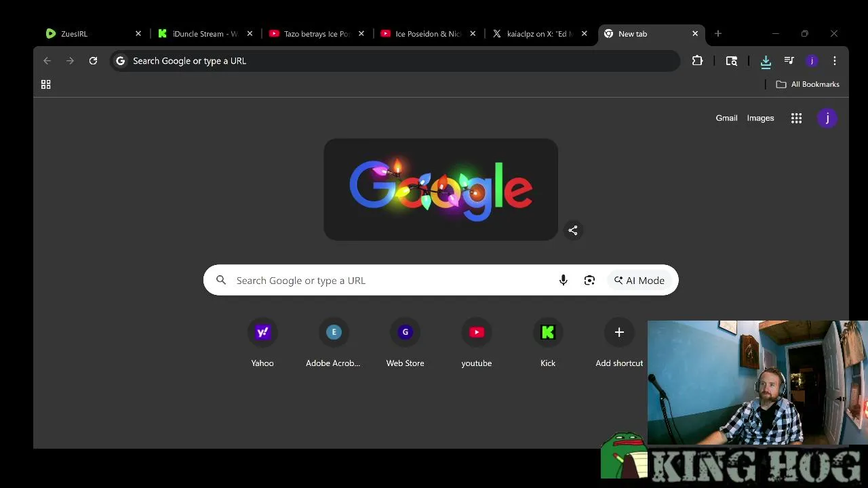
Task: Open the youtube shortcut
Action: pos(477,343)
